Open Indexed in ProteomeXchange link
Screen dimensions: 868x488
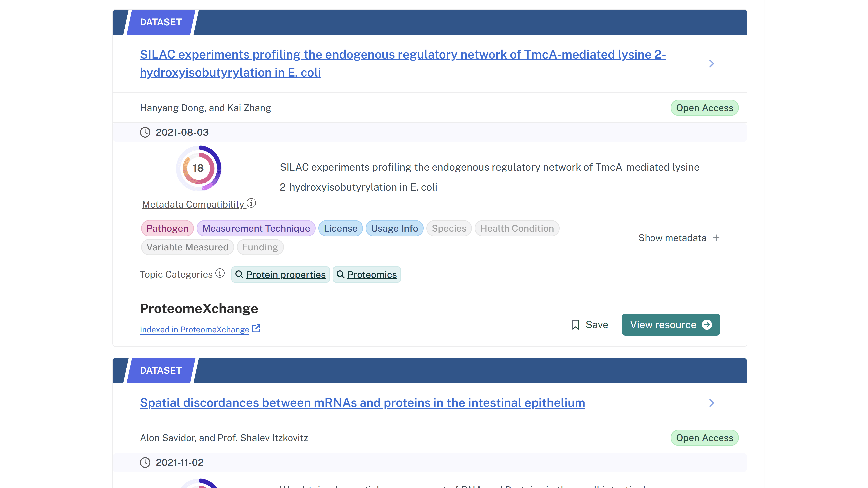(194, 329)
